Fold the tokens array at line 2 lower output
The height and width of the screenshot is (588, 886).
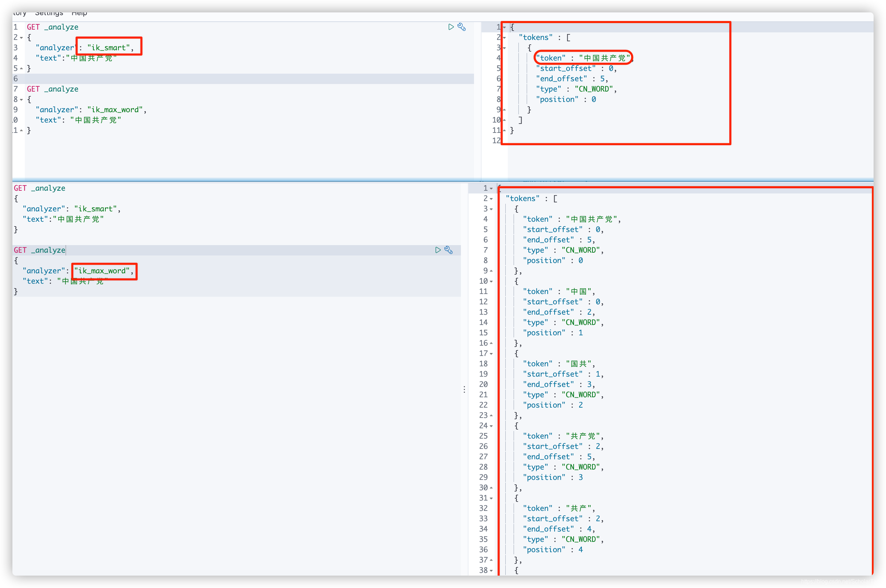coord(491,199)
